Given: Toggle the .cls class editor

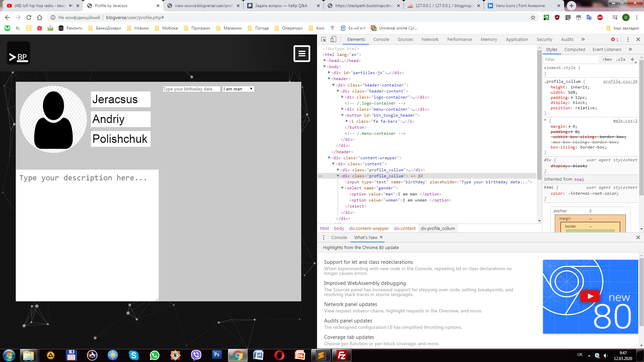Looking at the screenshot, I should pyautogui.click(x=621, y=59).
